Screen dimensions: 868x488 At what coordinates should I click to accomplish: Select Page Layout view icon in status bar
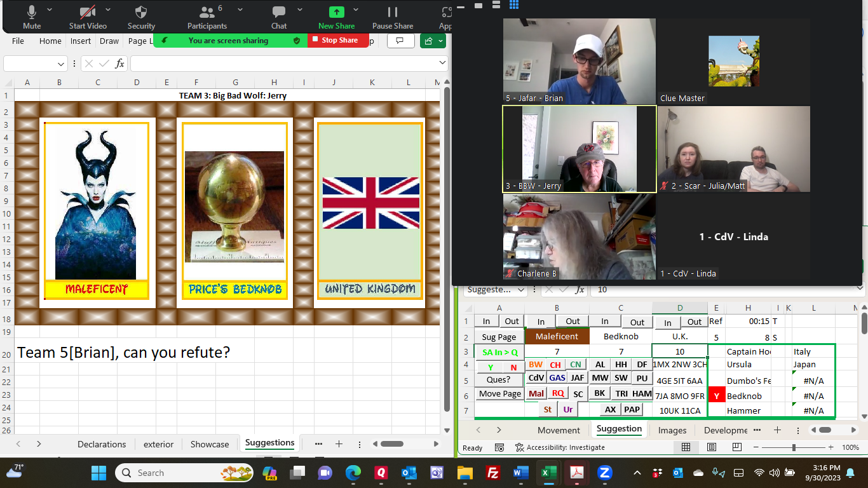tap(712, 447)
